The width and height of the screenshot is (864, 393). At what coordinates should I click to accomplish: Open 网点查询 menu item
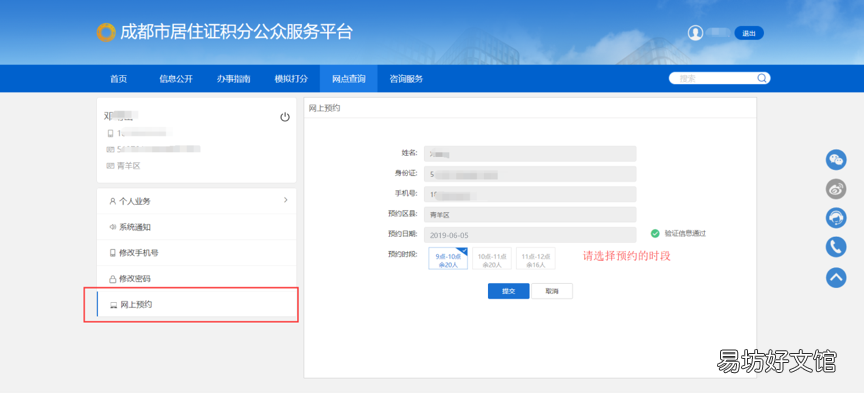click(349, 79)
